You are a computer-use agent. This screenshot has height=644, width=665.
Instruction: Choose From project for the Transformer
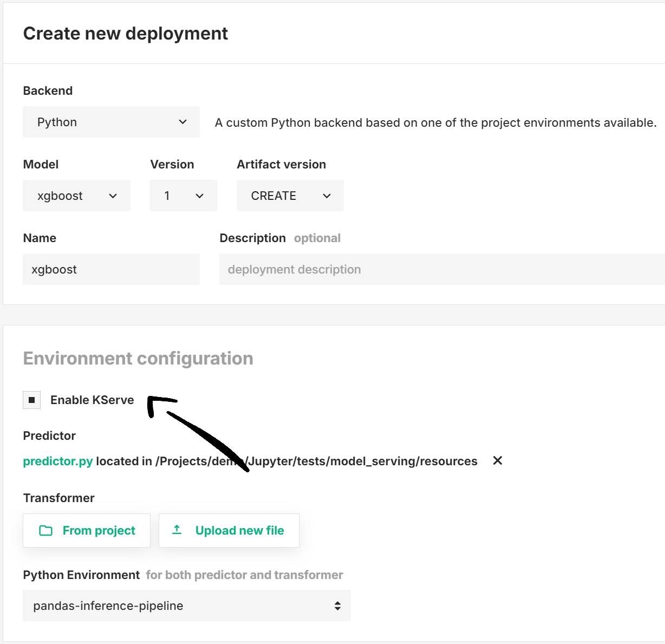(87, 530)
